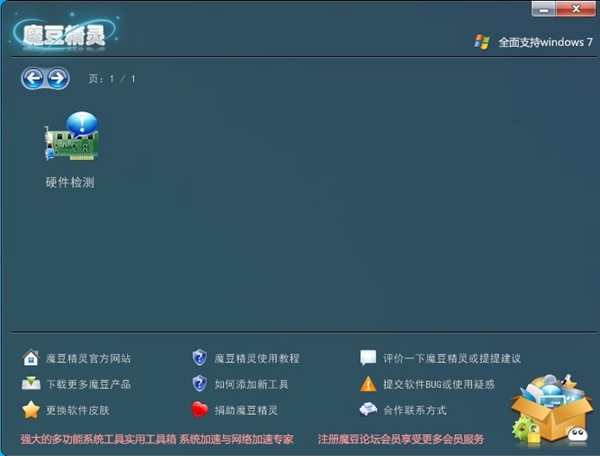
Task: Click the speech bubble feedback icon
Action: 368,358
